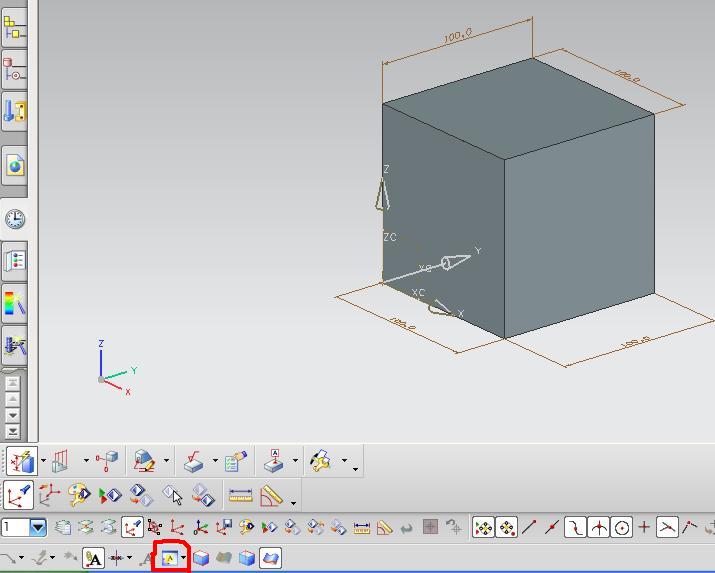Image resolution: width=715 pixels, height=573 pixels.
Task: Click the Note tool icon with bold letter A
Action: (93, 558)
